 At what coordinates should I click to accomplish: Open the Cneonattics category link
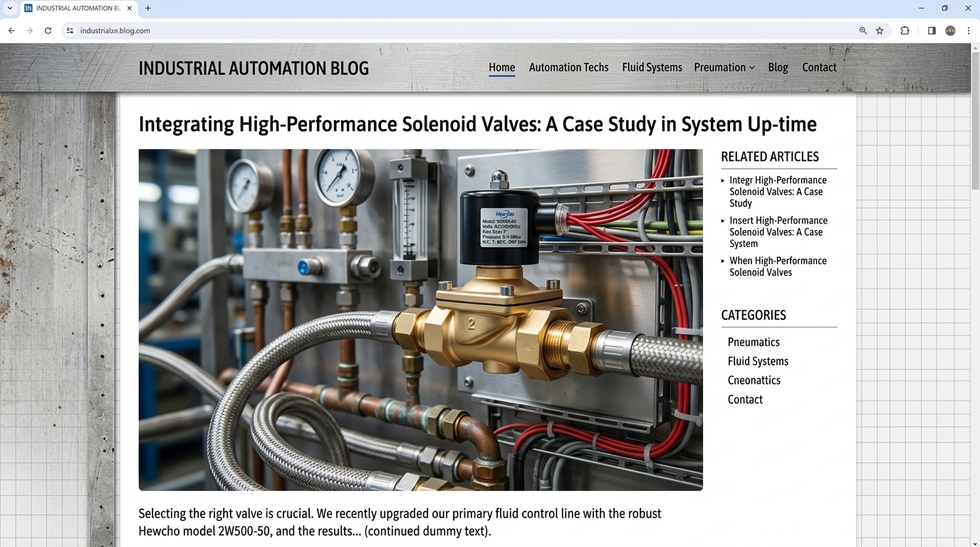pos(754,380)
